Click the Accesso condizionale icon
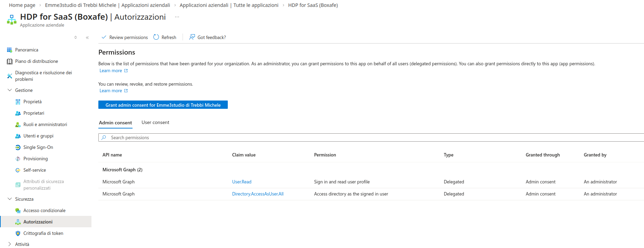The image size is (644, 248). click(18, 211)
